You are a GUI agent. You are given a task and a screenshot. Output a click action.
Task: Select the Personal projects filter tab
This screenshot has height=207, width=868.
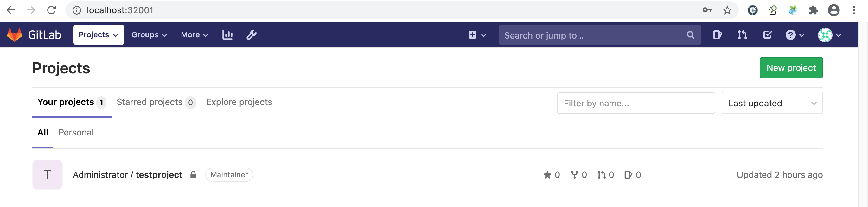(76, 132)
